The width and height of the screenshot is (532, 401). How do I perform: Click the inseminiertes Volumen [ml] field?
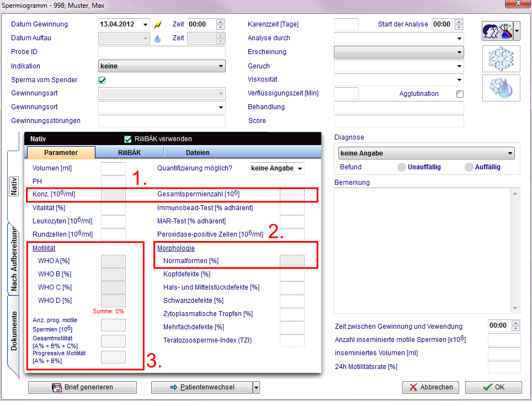504,353
